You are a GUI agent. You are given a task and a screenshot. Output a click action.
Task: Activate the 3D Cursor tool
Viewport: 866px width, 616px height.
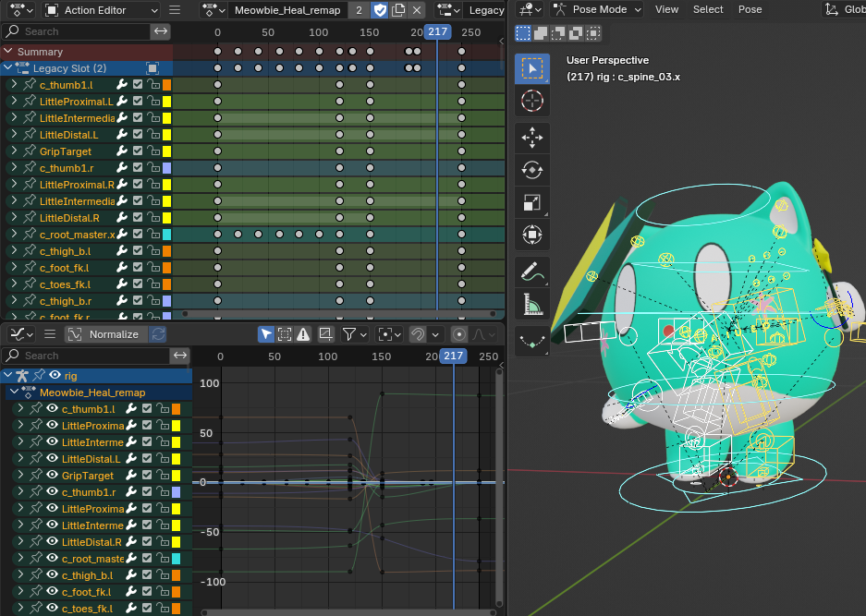click(531, 101)
